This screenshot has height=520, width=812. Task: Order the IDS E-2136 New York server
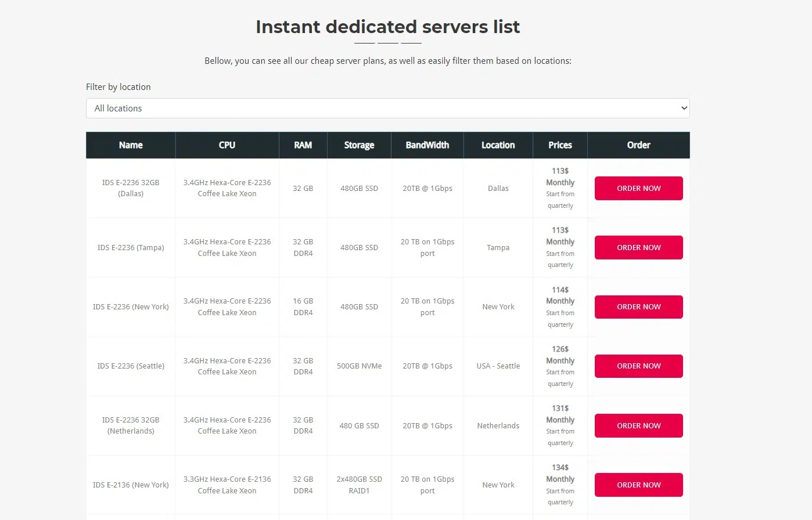click(x=638, y=485)
